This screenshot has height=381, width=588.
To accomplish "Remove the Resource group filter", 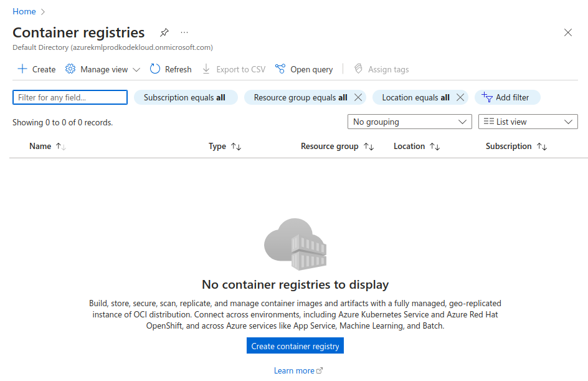I will (358, 97).
